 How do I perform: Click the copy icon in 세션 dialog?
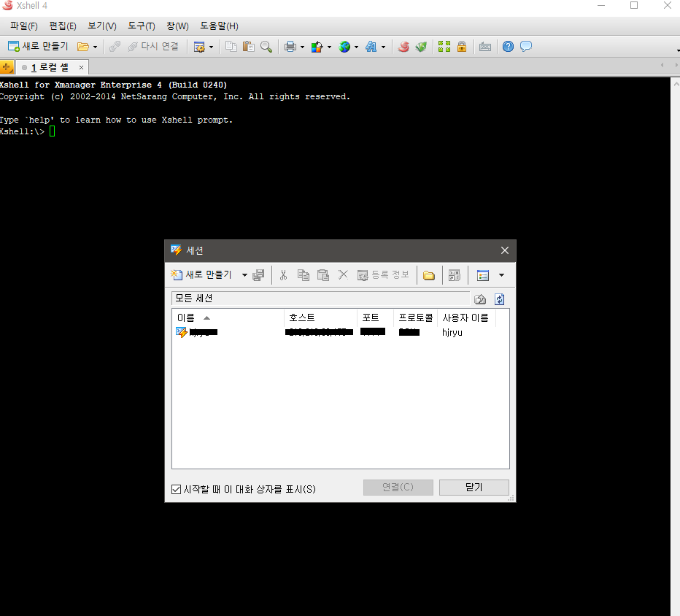303,275
